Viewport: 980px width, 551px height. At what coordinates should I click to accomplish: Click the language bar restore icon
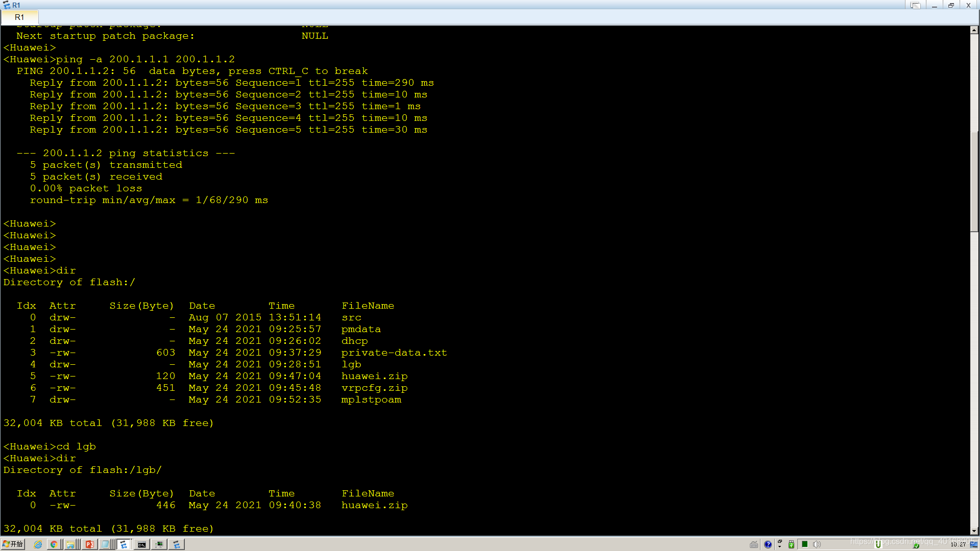click(x=780, y=541)
